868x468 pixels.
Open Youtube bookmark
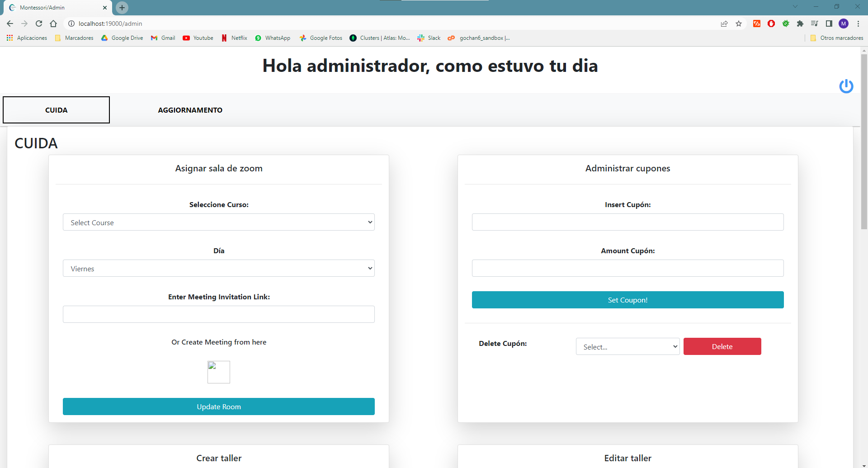coord(198,38)
